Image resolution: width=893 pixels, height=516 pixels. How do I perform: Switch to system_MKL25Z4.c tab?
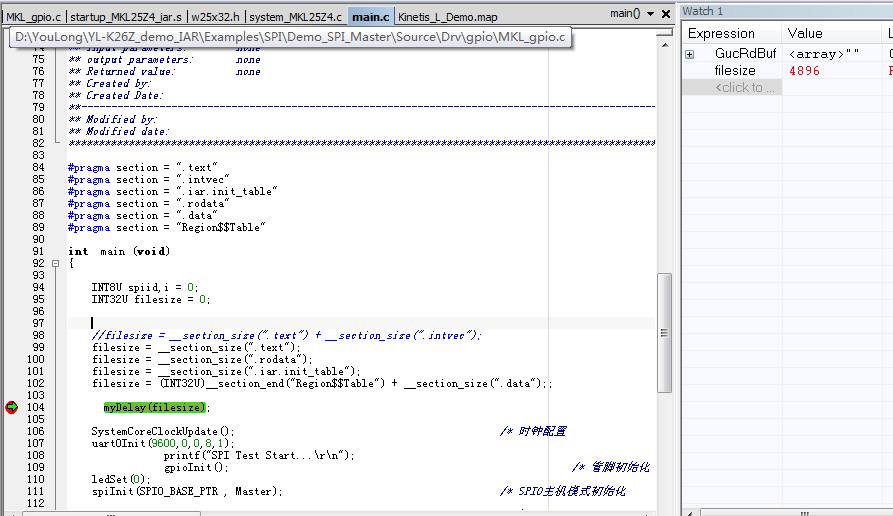tap(296, 17)
